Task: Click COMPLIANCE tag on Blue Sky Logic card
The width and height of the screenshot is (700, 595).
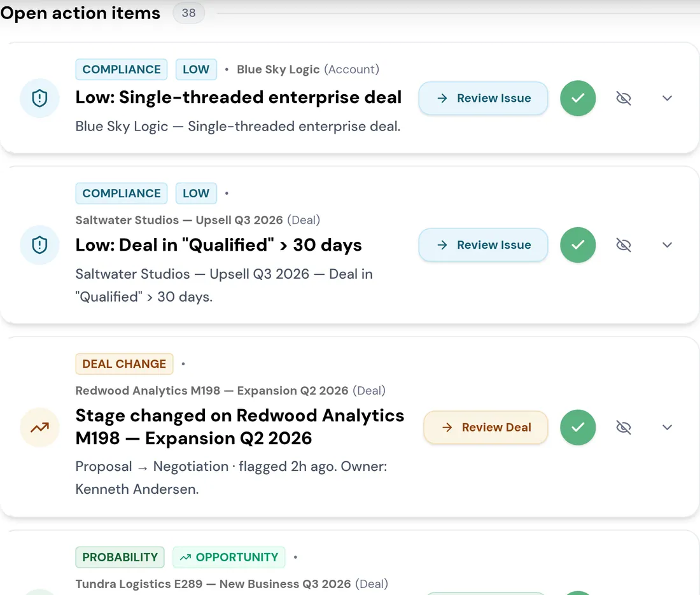Action: [x=122, y=69]
